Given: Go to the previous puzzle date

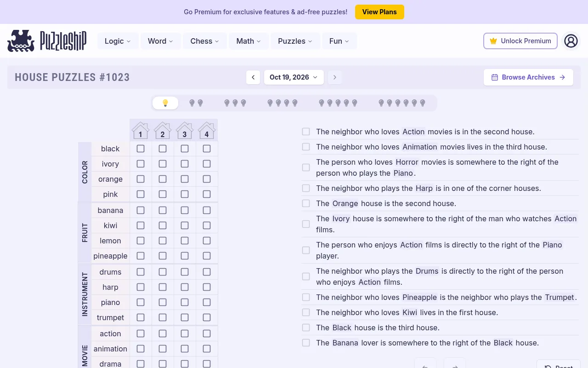Looking at the screenshot, I should pos(253,77).
